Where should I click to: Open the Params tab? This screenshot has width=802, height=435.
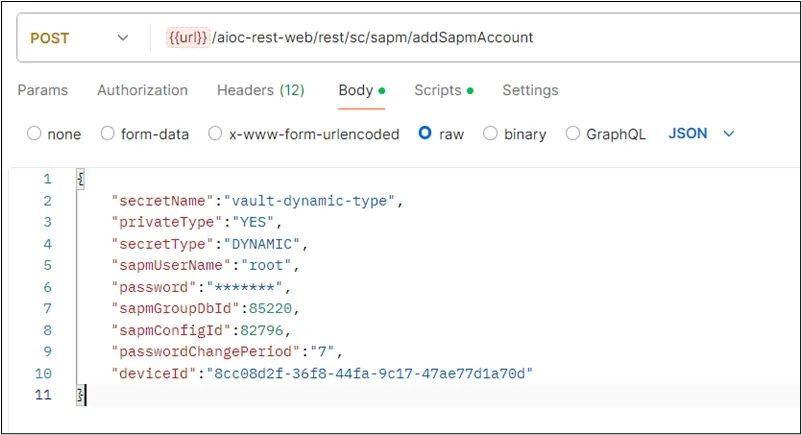point(42,90)
